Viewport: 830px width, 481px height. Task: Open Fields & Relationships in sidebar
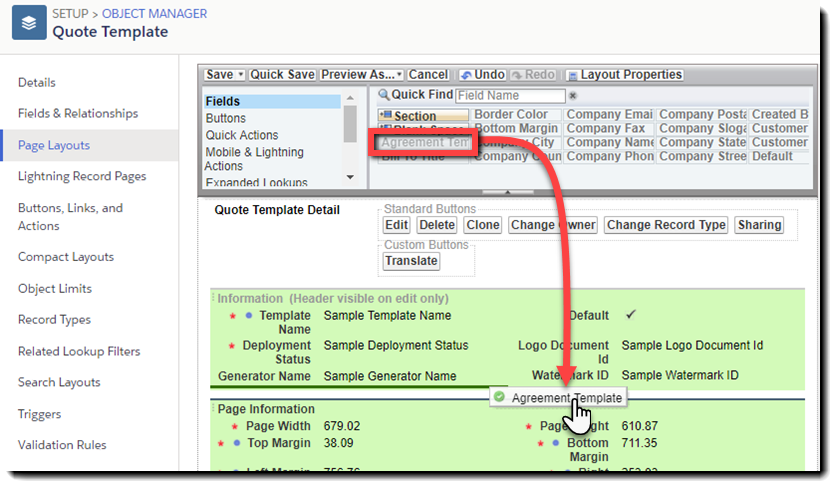(78, 113)
